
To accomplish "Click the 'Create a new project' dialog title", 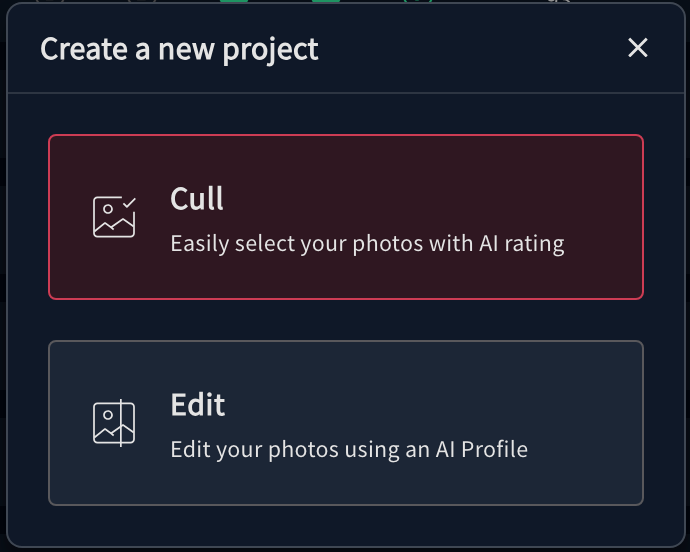I will (x=179, y=49).
